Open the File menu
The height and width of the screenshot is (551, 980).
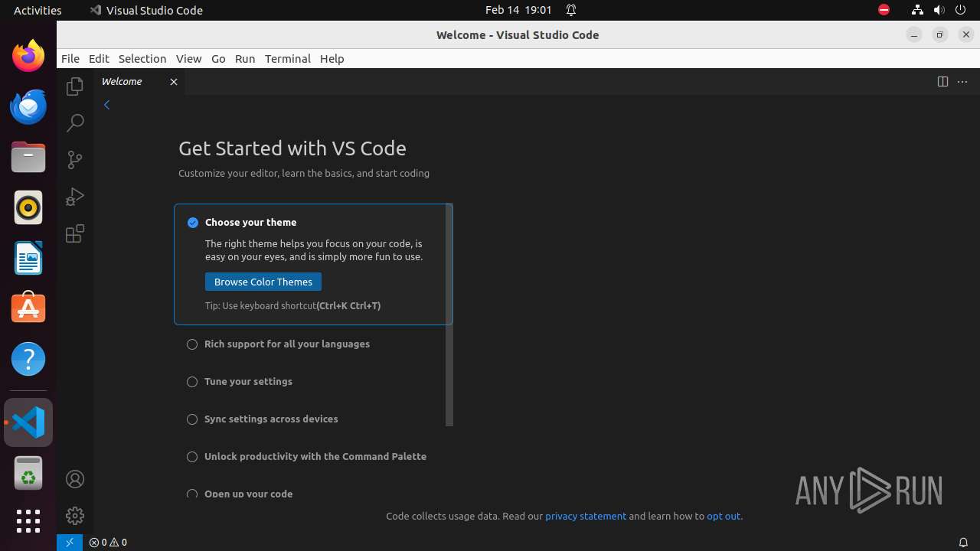tap(70, 58)
